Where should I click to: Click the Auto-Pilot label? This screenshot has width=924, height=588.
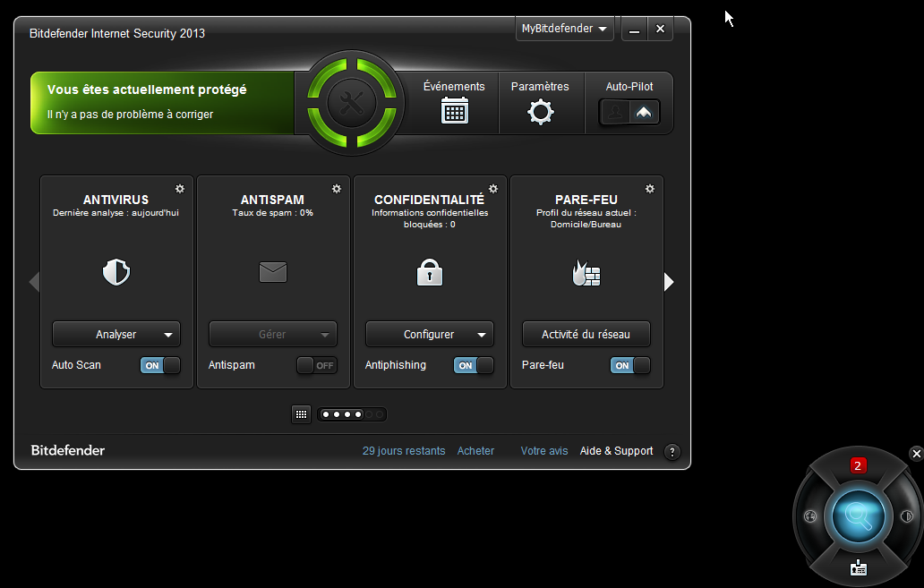pyautogui.click(x=629, y=86)
